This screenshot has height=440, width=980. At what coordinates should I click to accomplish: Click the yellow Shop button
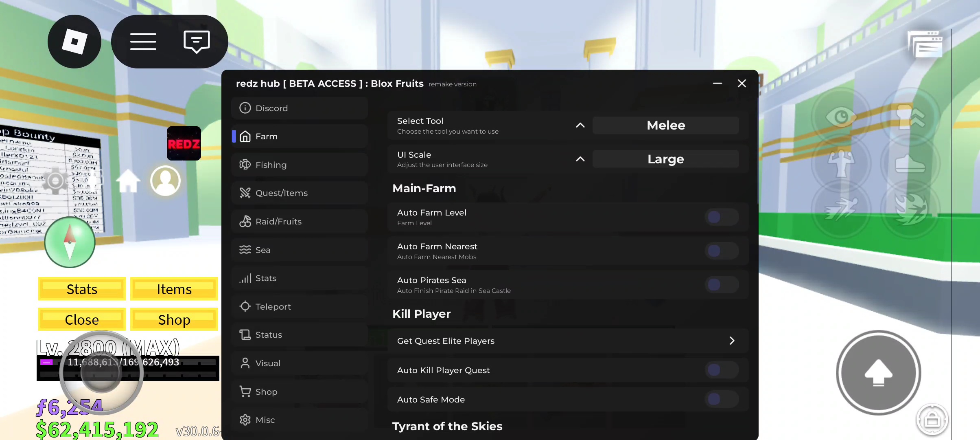[x=174, y=320]
